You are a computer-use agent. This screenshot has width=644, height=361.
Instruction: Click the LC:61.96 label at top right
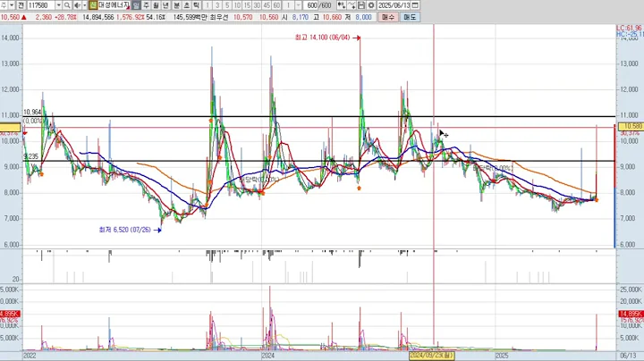[629, 28]
